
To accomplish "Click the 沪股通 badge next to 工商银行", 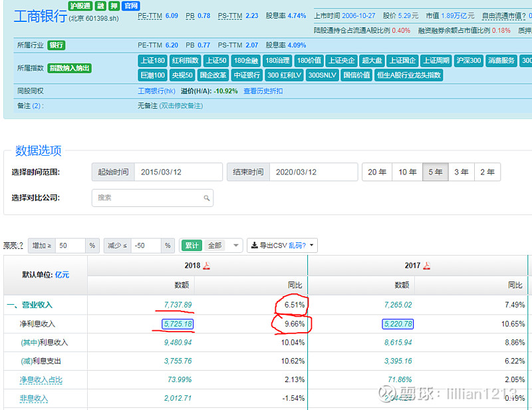I will pos(78,5).
